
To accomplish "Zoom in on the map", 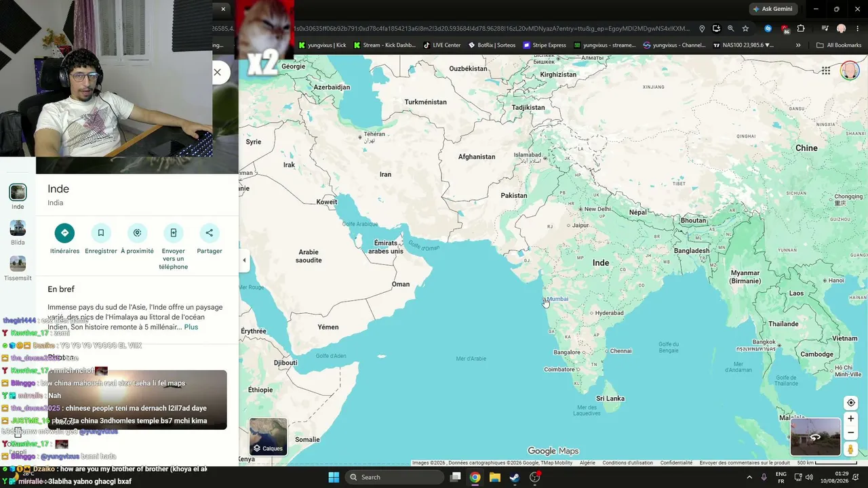I will point(850,419).
